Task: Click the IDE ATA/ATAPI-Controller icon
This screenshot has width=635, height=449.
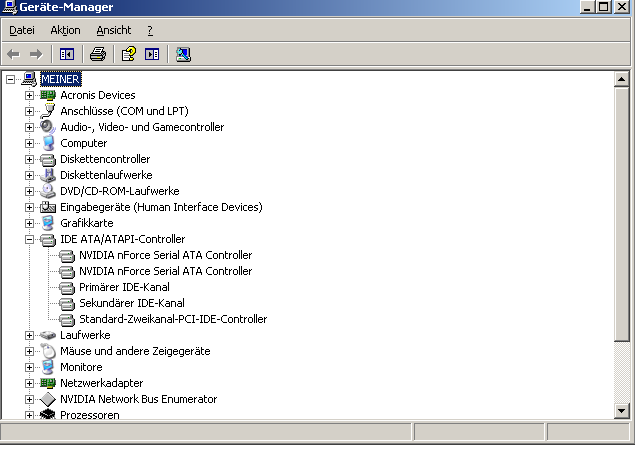Action: pyautogui.click(x=48, y=239)
